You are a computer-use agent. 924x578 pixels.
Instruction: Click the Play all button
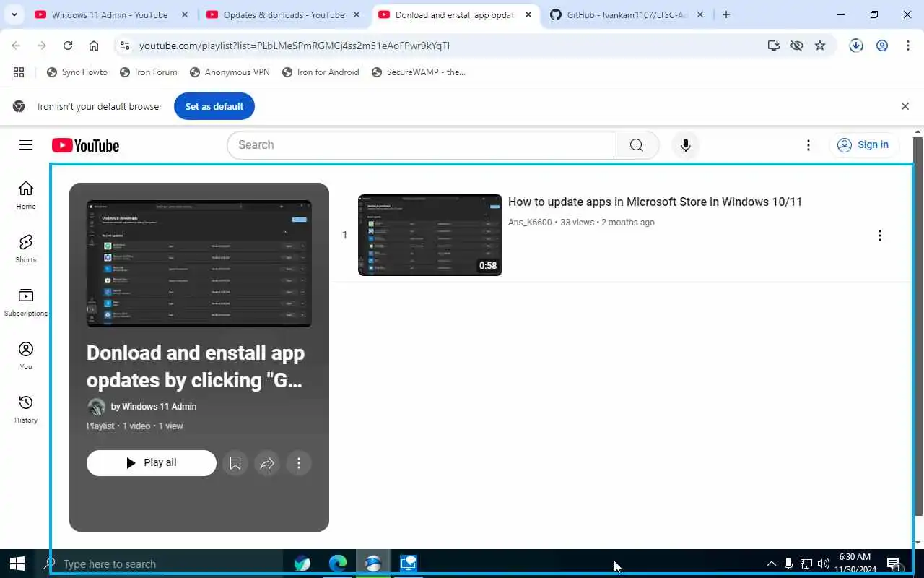click(x=152, y=463)
